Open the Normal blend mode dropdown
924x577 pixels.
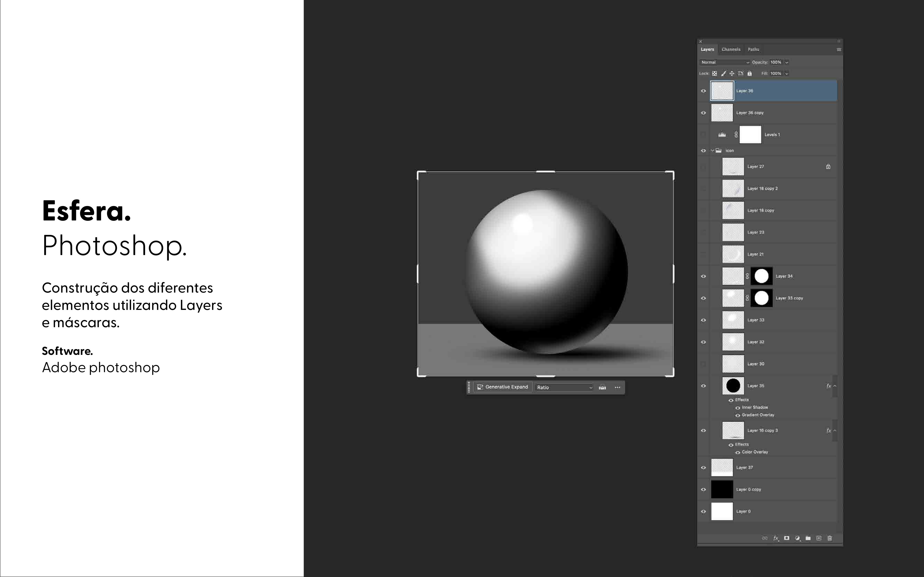click(x=725, y=62)
